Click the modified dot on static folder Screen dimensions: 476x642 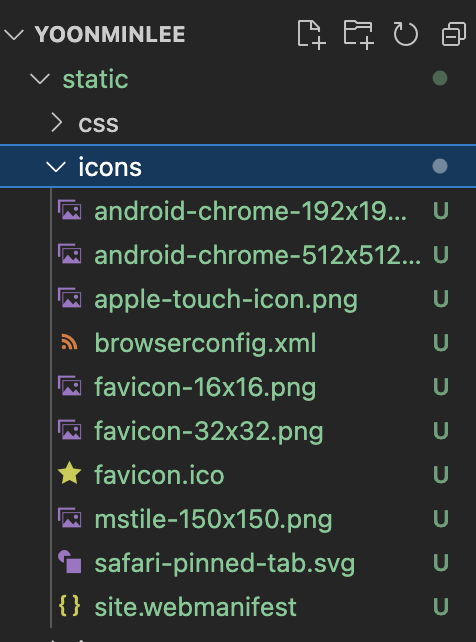[440, 78]
